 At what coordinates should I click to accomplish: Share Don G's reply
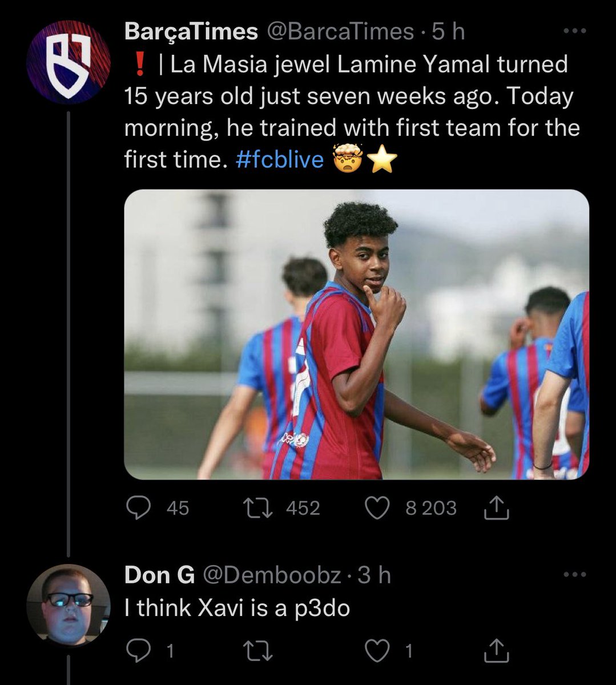click(x=496, y=650)
